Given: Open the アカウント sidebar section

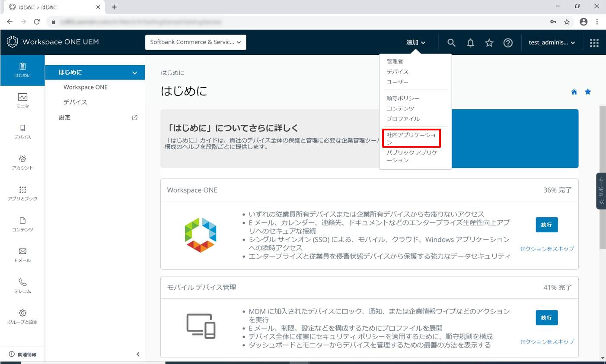Looking at the screenshot, I should point(22,162).
